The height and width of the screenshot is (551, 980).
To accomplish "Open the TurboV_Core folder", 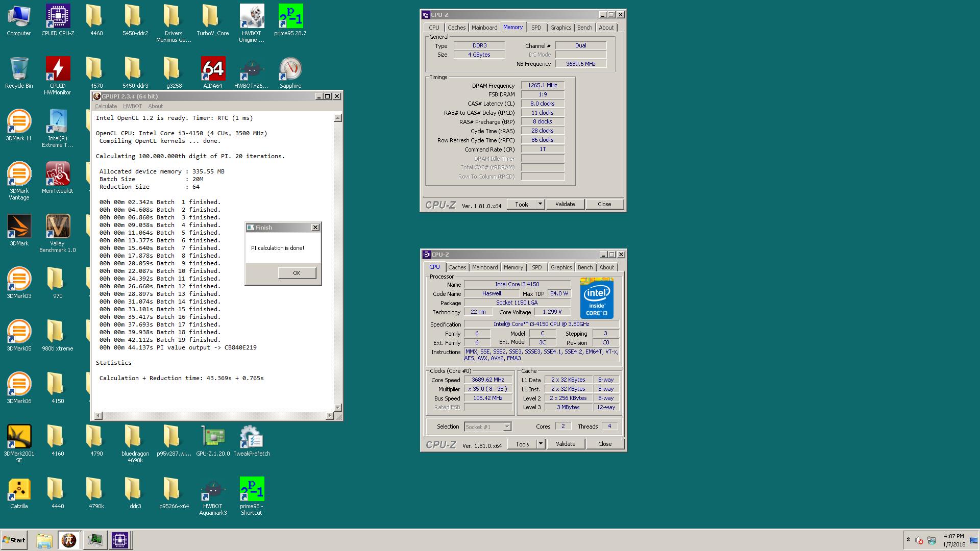I will 213,20.
